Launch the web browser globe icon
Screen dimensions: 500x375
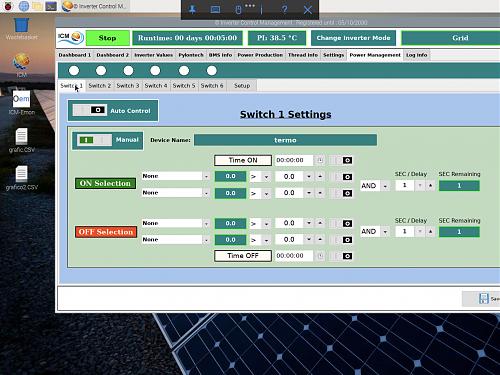24,6
